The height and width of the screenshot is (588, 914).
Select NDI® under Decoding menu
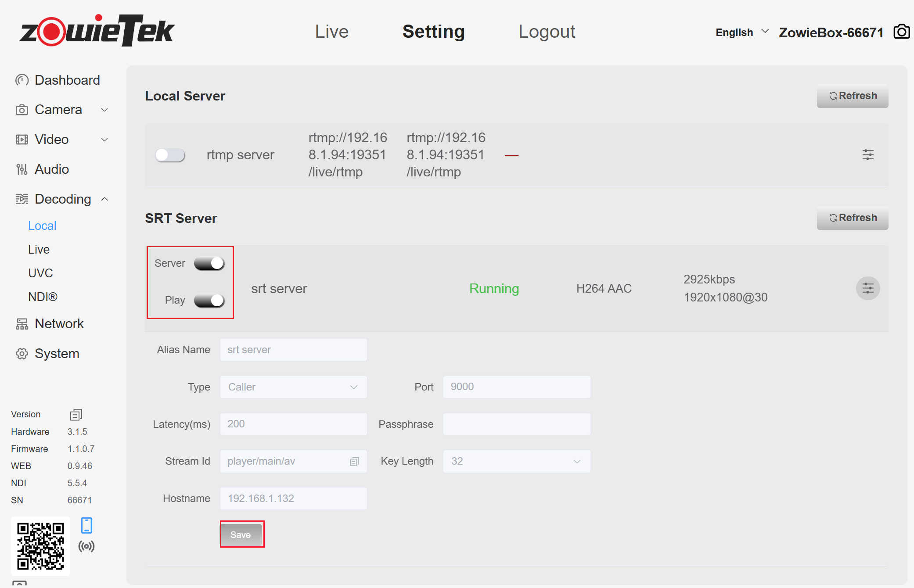pyautogui.click(x=43, y=297)
